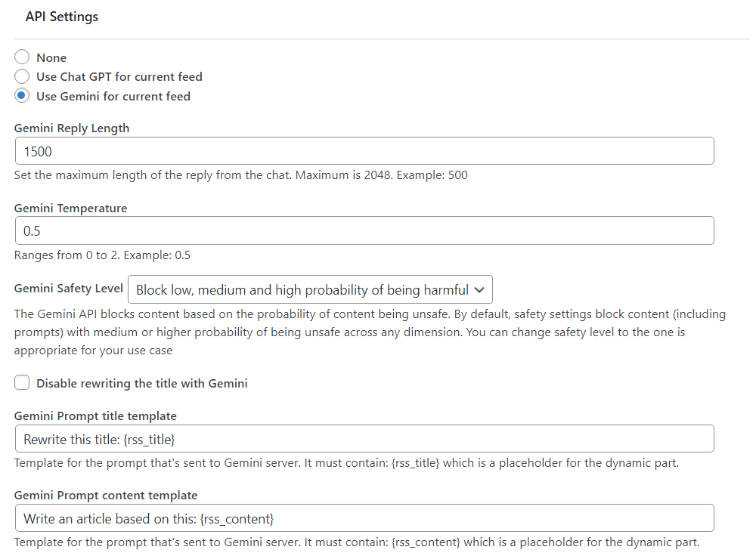Click the help text mentioning {rss_title} placeholder
Screen dimensions: 756x559
[x=346, y=463]
